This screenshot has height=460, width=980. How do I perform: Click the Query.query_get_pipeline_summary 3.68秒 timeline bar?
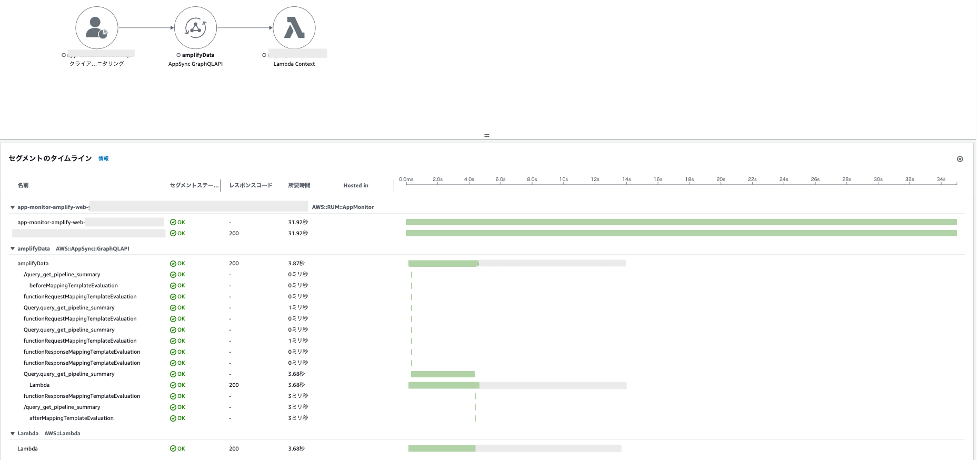pyautogui.click(x=443, y=374)
